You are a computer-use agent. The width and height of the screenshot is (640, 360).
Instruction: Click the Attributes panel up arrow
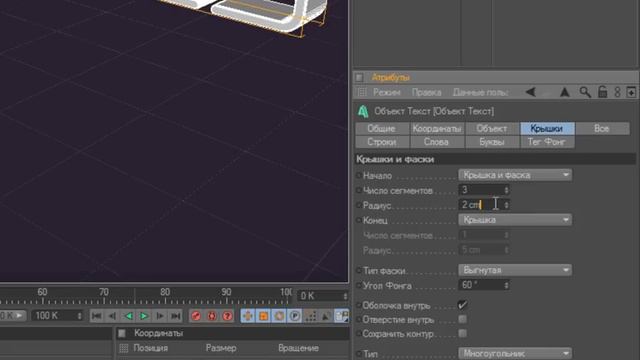point(564,92)
